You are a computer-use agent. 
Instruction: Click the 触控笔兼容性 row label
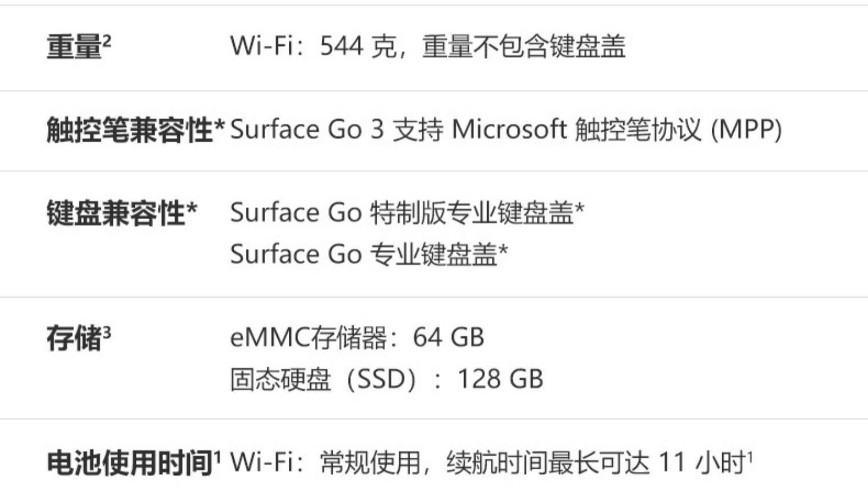[x=130, y=130]
